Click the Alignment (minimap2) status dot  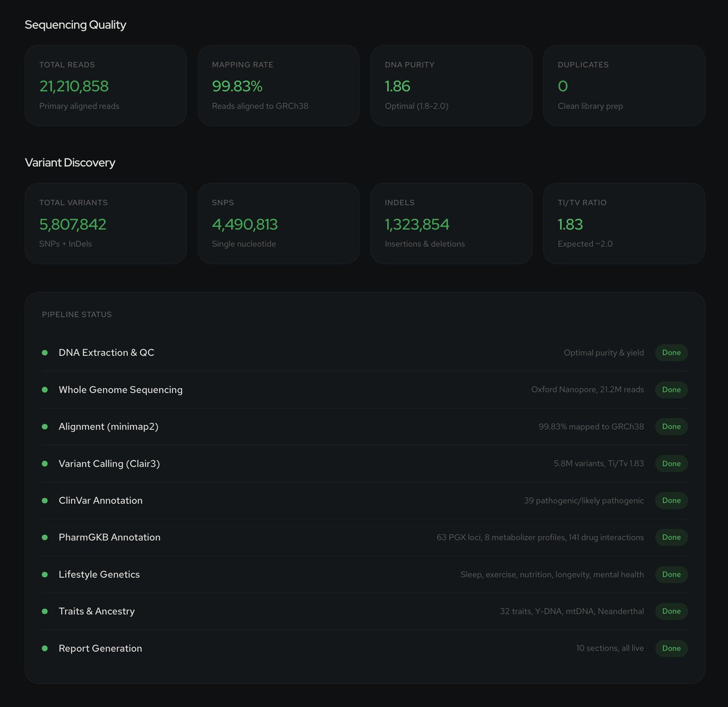[44, 427]
